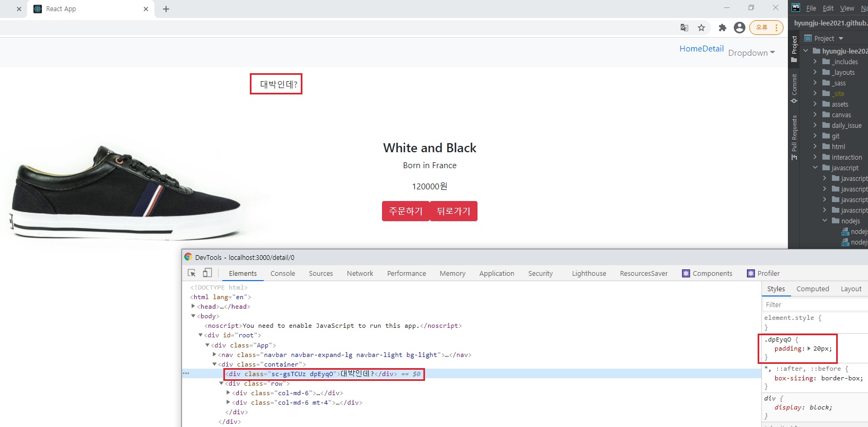This screenshot has width=868, height=427.
Task: Open the Memory tab in DevTools
Action: (x=453, y=274)
